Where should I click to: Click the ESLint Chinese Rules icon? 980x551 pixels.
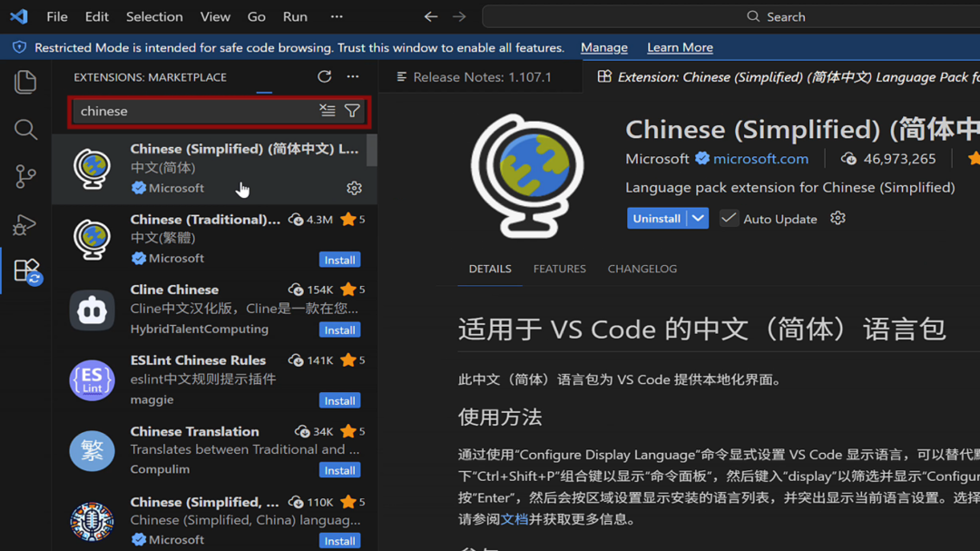(x=92, y=379)
